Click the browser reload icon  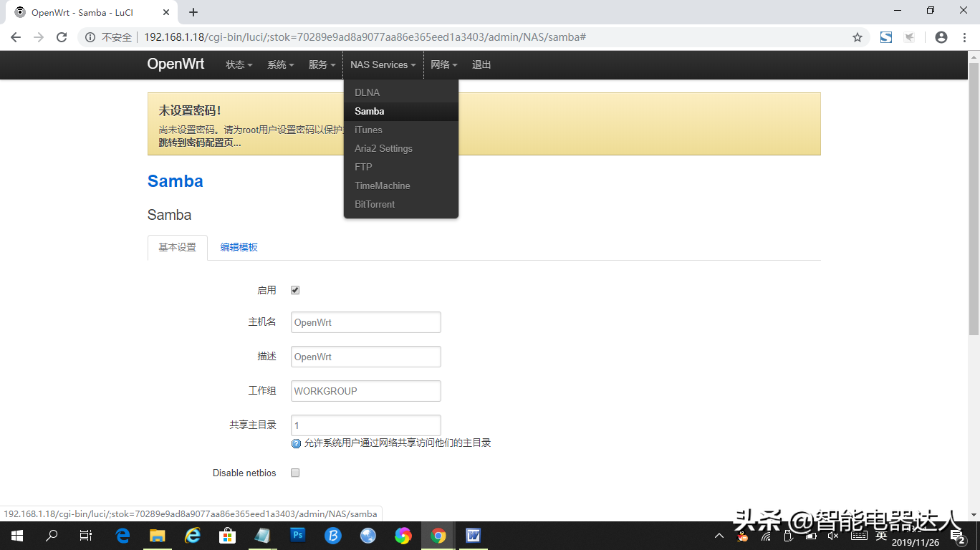(x=62, y=37)
